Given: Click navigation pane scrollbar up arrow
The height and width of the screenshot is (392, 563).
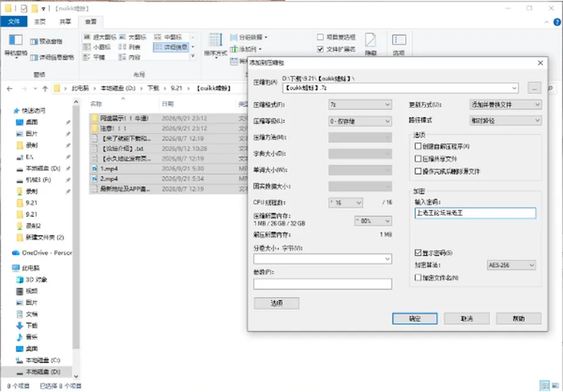Looking at the screenshot, I should (76, 102).
